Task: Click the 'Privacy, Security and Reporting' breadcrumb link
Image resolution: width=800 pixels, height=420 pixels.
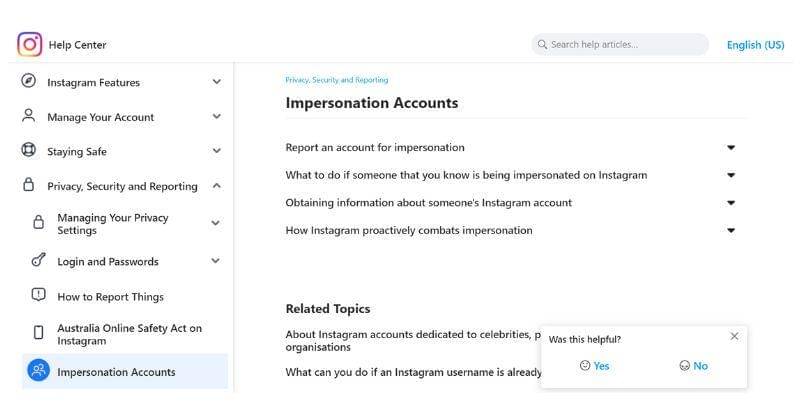Action: pyautogui.click(x=337, y=80)
